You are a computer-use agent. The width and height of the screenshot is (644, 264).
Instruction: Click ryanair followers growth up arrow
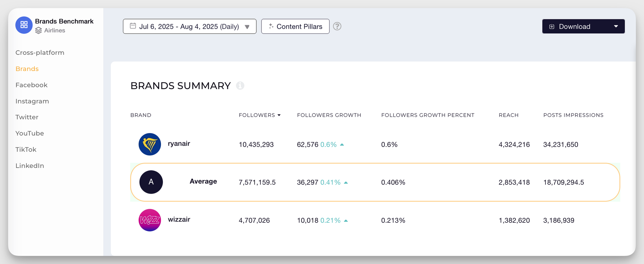coord(342,145)
